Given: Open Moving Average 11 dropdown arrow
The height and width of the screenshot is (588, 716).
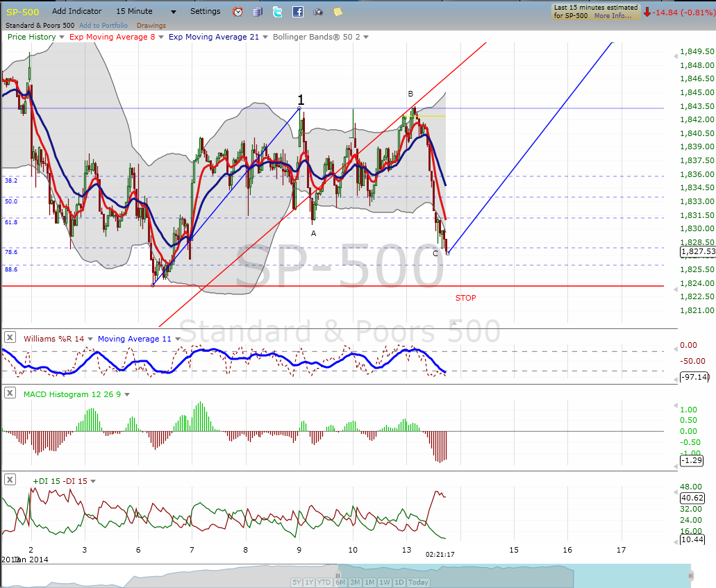Looking at the screenshot, I should (x=177, y=339).
